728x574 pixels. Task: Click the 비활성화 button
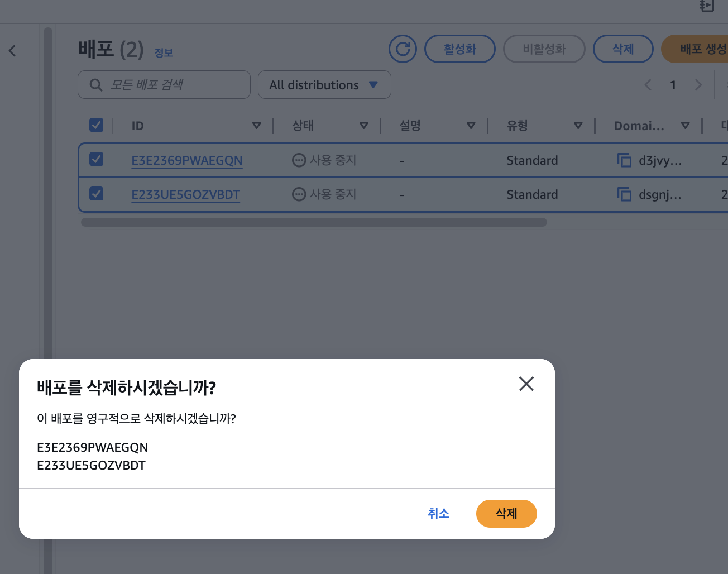click(544, 49)
